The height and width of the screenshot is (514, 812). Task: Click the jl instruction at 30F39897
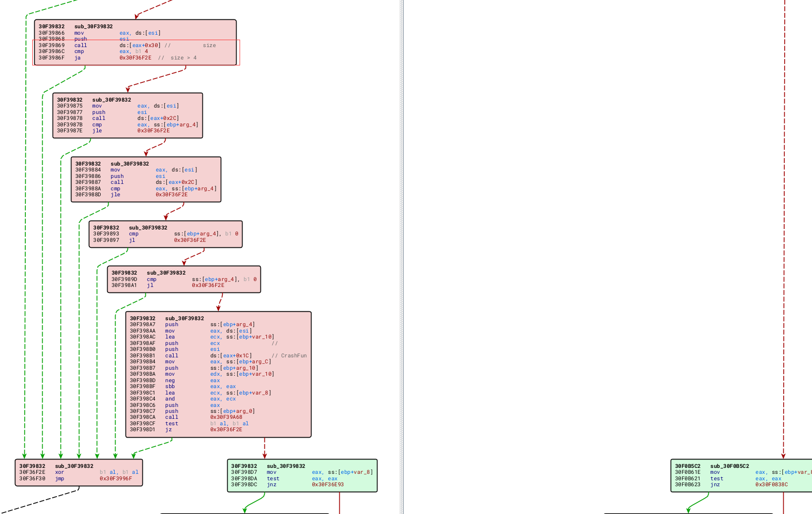point(149,240)
